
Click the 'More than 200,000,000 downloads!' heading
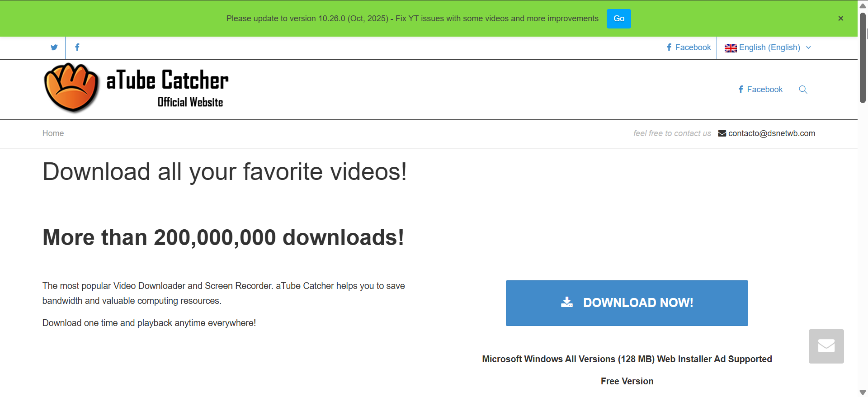coord(223,238)
